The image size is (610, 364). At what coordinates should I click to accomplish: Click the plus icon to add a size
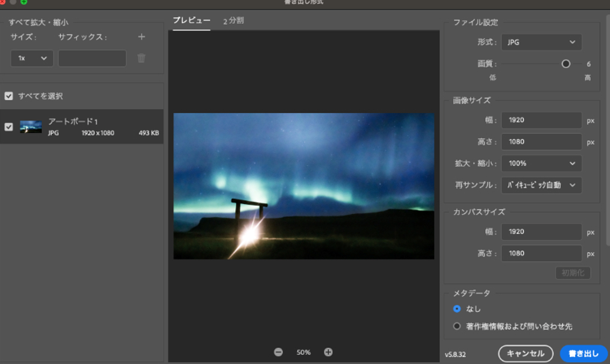coord(141,37)
